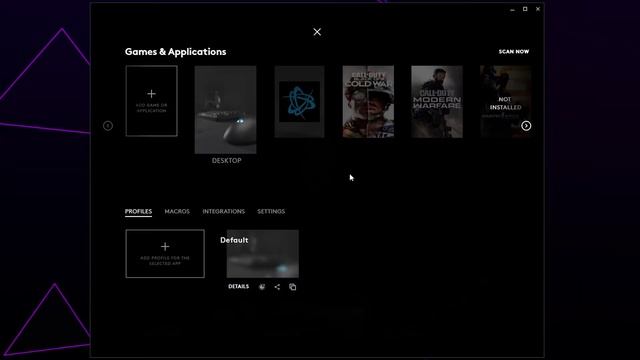
Task: Click the profile scripting icon beside Details
Action: coord(262,287)
